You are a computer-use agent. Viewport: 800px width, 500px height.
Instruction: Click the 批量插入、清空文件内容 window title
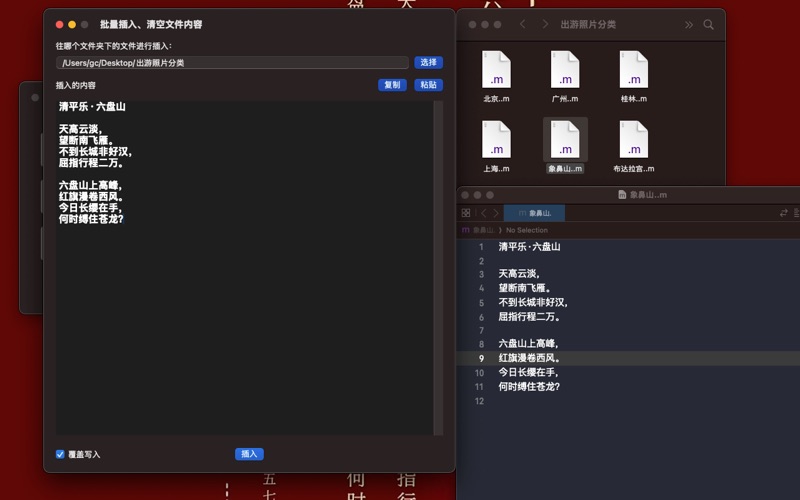[151, 24]
